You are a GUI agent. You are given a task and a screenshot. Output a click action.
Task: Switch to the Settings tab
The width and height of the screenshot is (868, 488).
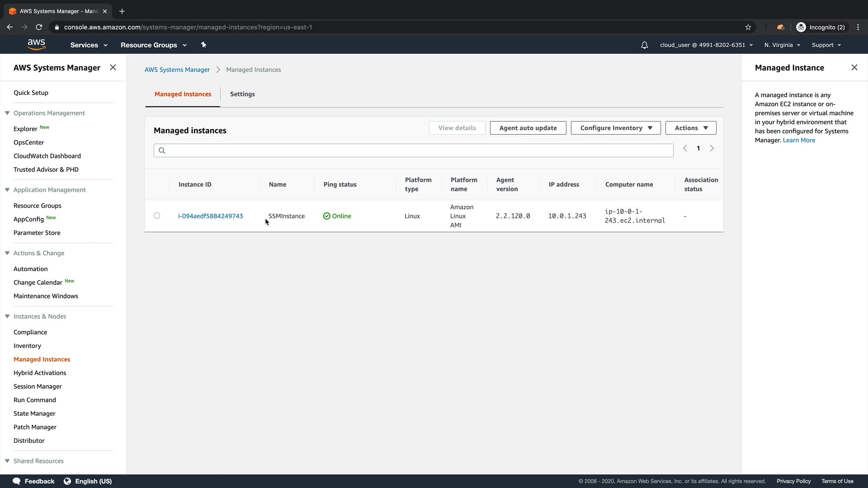(x=242, y=94)
